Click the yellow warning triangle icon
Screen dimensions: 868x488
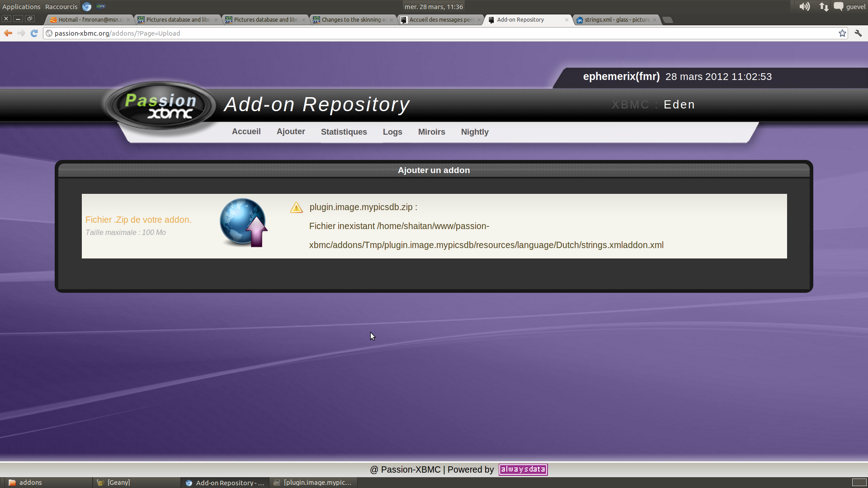297,207
